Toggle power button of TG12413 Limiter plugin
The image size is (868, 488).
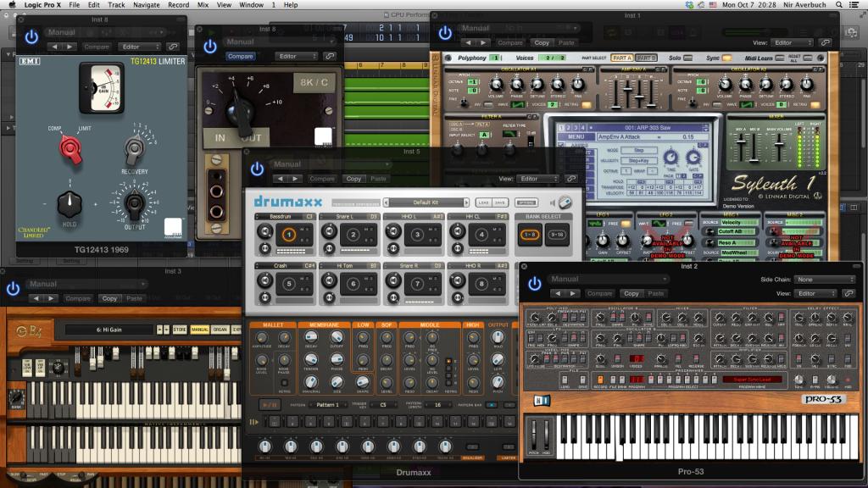tap(31, 36)
